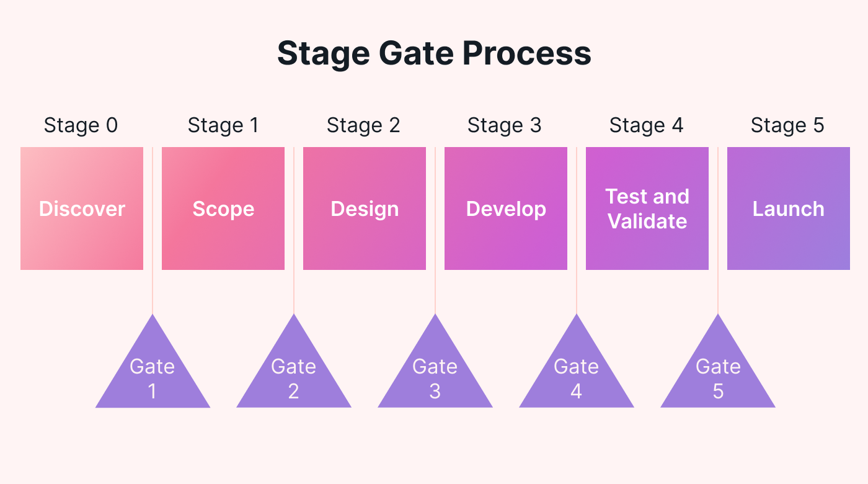Click the Stage 0 label

click(81, 125)
